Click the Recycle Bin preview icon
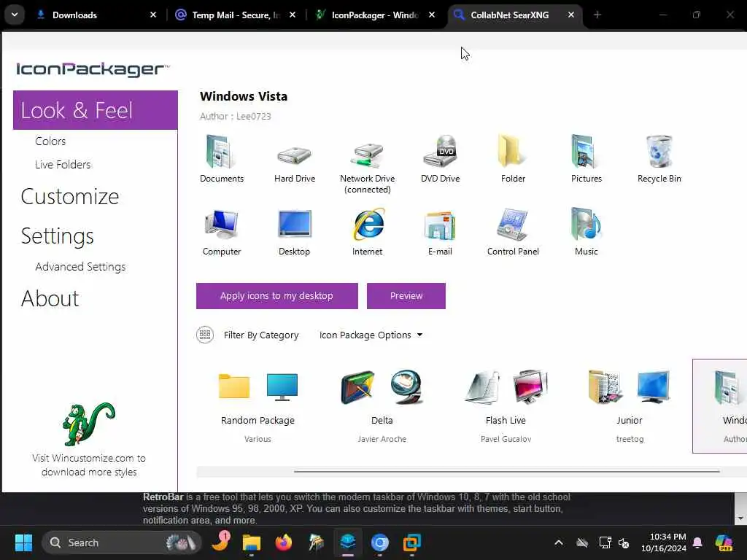The image size is (747, 560). pyautogui.click(x=659, y=152)
